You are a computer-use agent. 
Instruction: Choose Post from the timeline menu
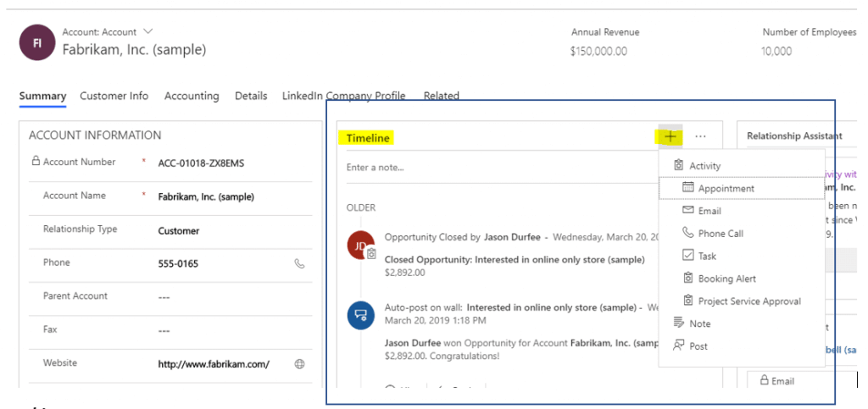point(698,346)
